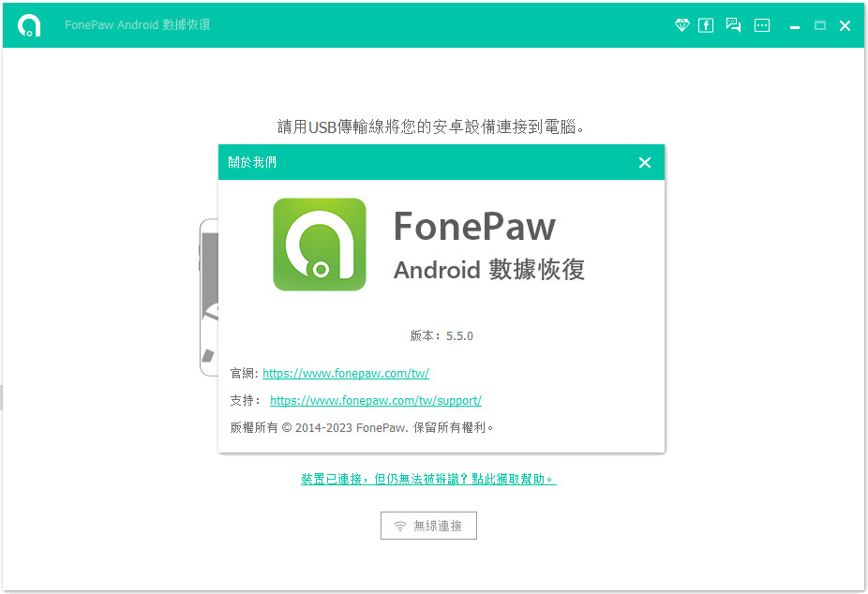Open the feedback chat bubbles icon
Screen dimensions: 868x594
tap(733, 25)
